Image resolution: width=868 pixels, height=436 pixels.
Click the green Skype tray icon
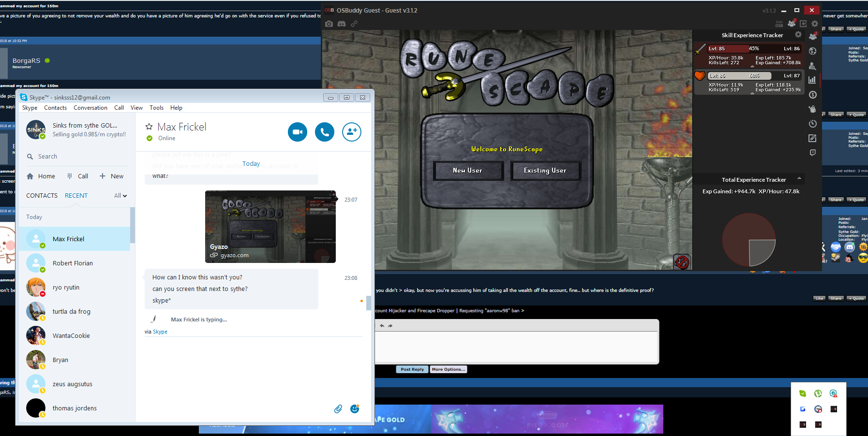pyautogui.click(x=803, y=393)
